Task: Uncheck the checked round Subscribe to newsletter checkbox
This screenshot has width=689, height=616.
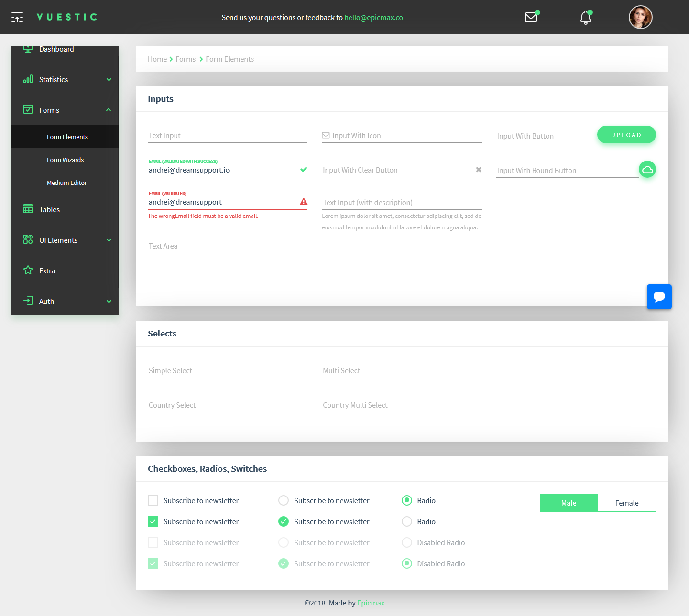Action: tap(284, 521)
